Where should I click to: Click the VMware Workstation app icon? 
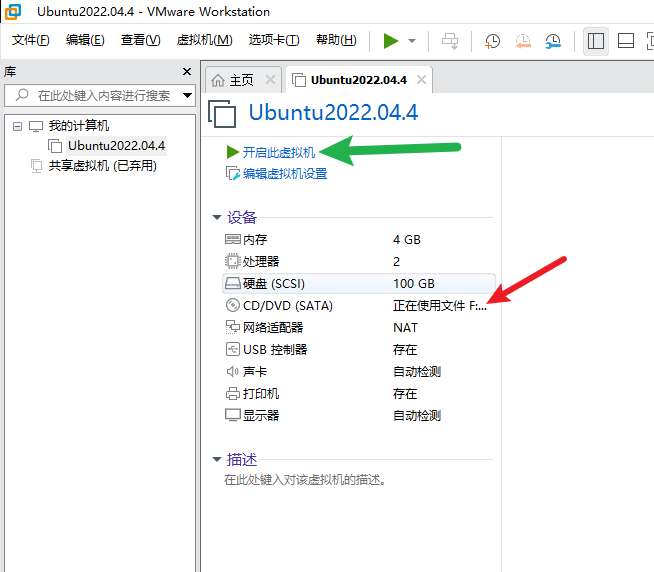pyautogui.click(x=13, y=11)
